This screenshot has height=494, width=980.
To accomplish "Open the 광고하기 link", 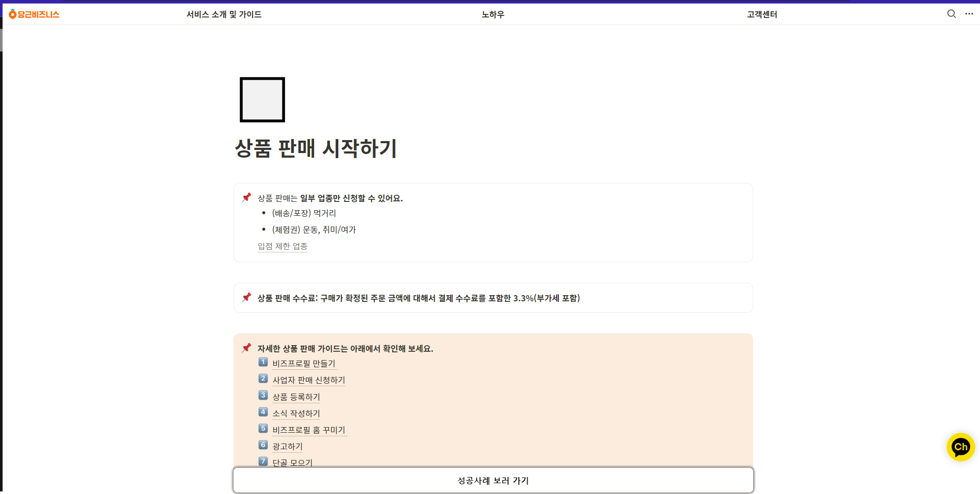I will (288, 447).
